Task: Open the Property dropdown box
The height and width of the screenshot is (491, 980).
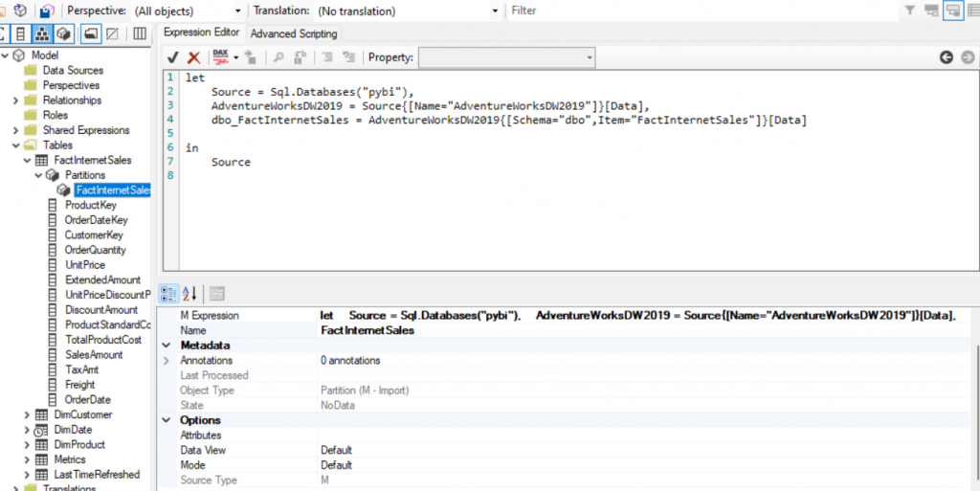Action: click(x=506, y=58)
